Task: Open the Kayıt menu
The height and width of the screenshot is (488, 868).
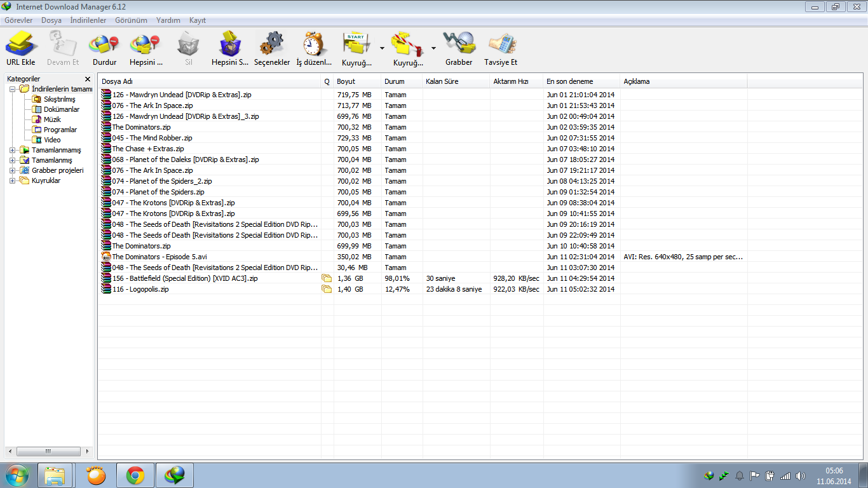Action: (198, 20)
